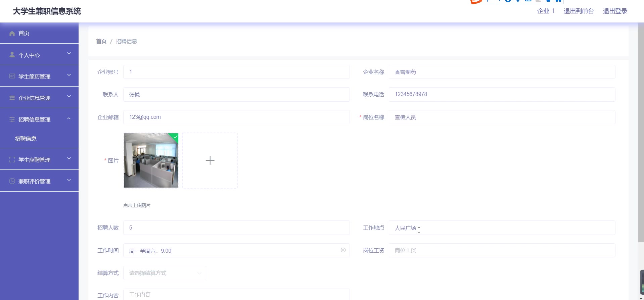Open the 兼职评价管理 menu item
644x300 pixels.
coord(39,181)
